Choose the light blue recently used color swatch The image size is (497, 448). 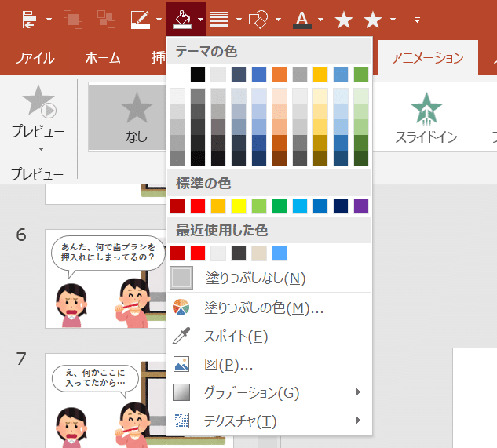280,253
